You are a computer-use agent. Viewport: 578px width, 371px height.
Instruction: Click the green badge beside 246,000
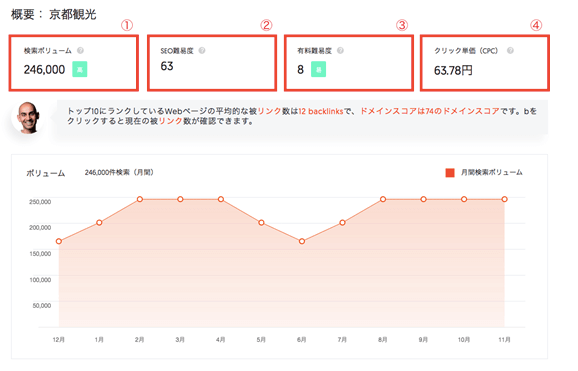tap(80, 69)
